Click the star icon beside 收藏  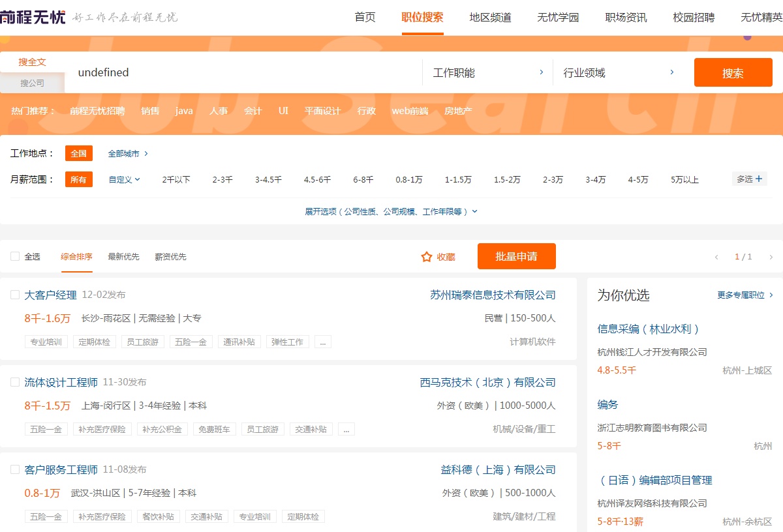[427, 257]
